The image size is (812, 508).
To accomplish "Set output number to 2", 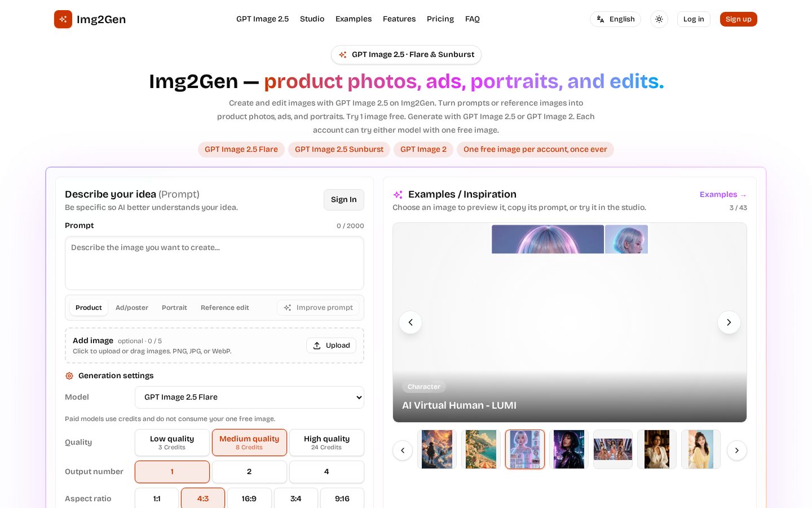I will pyautogui.click(x=249, y=472).
